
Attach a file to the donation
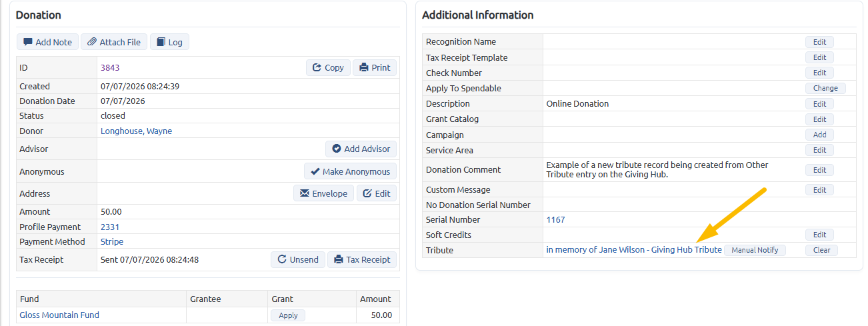tap(114, 42)
